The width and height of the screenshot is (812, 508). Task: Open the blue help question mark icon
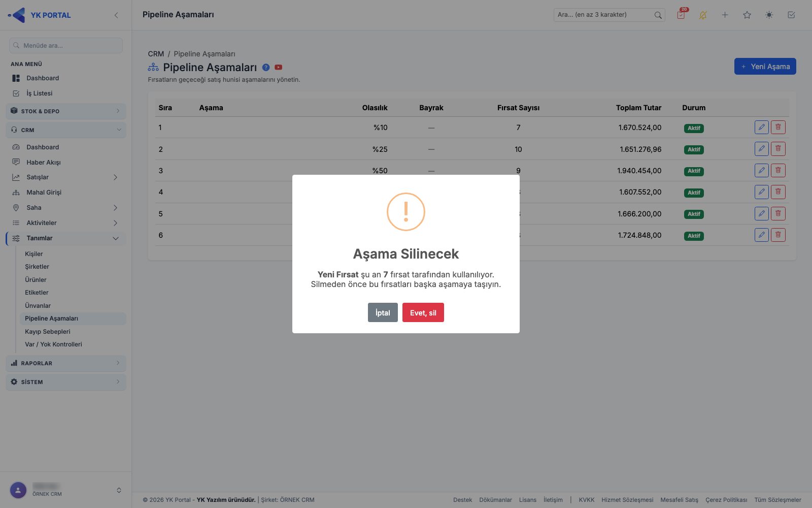coord(266,67)
